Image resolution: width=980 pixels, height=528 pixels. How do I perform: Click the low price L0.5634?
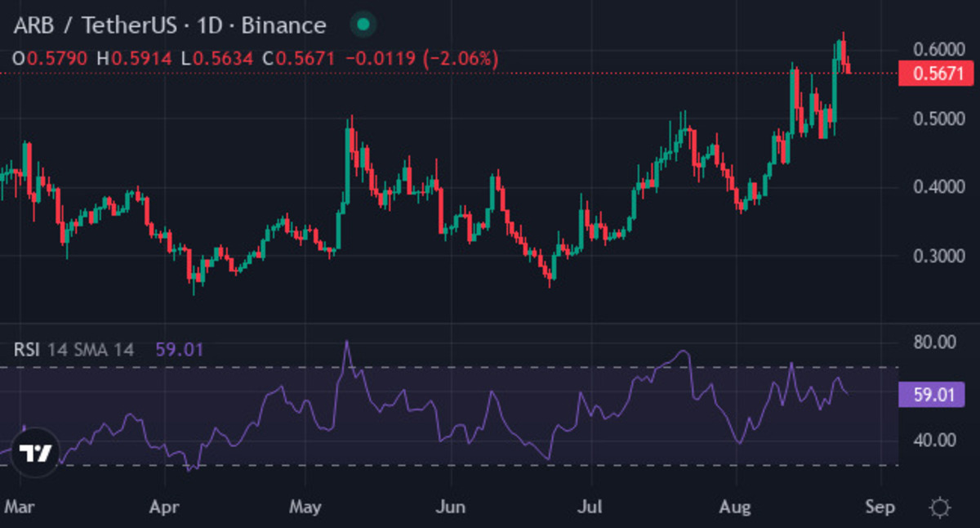coord(218,58)
